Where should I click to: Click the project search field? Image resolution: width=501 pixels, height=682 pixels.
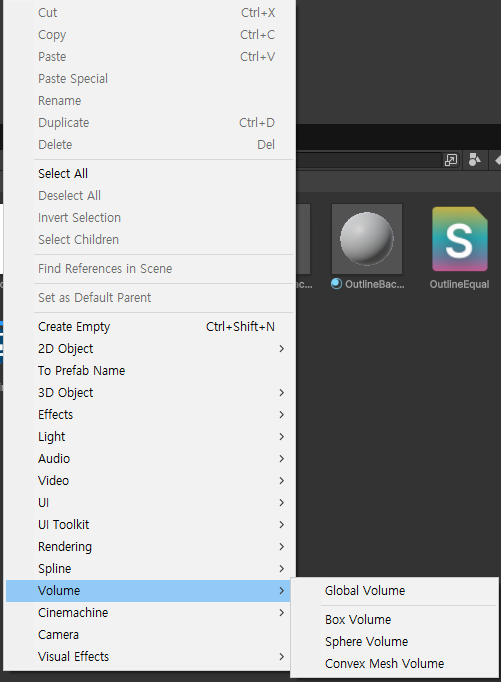pyautogui.click(x=368, y=160)
